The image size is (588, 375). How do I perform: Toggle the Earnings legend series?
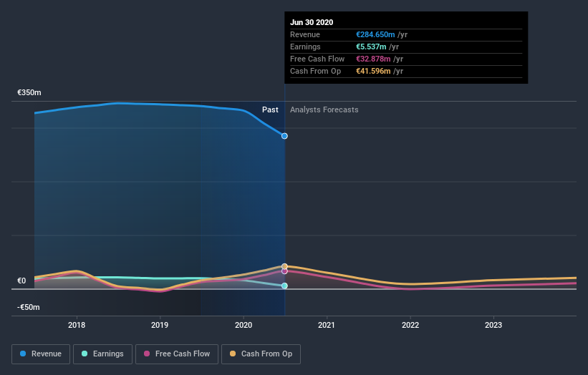[102, 354]
